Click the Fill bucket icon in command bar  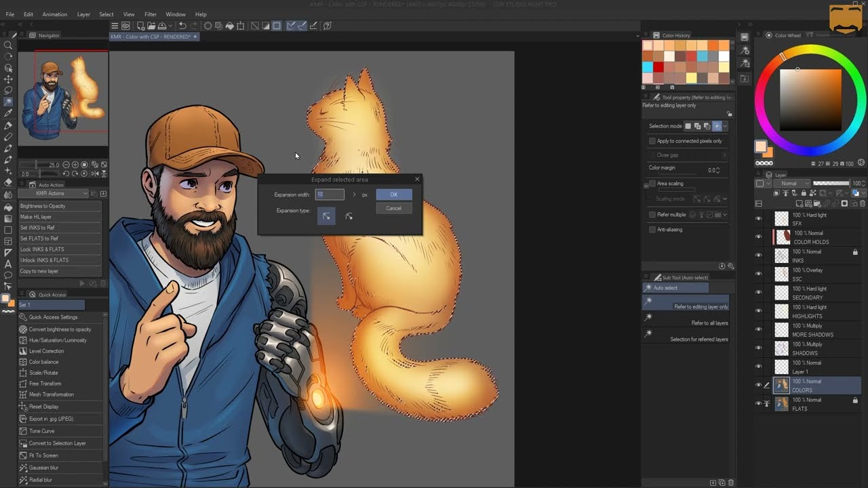pyautogui.click(x=230, y=26)
